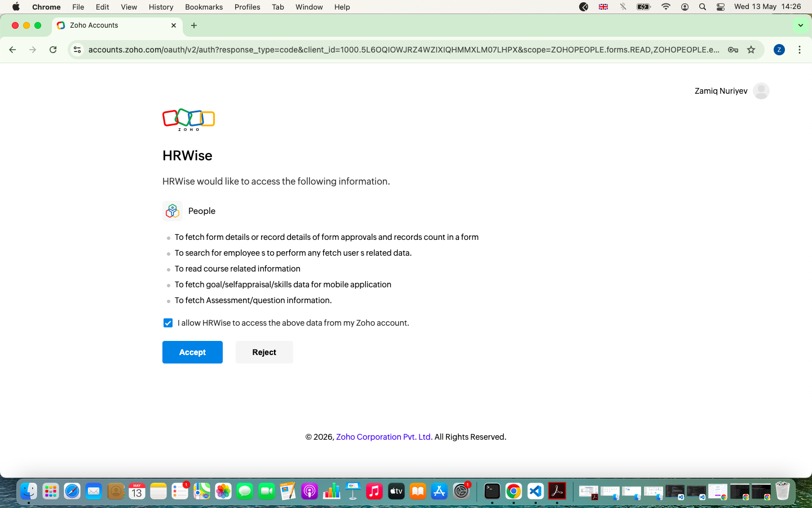
Task: Toggle the 'I allow HRWise' consent checkbox
Action: (168, 323)
